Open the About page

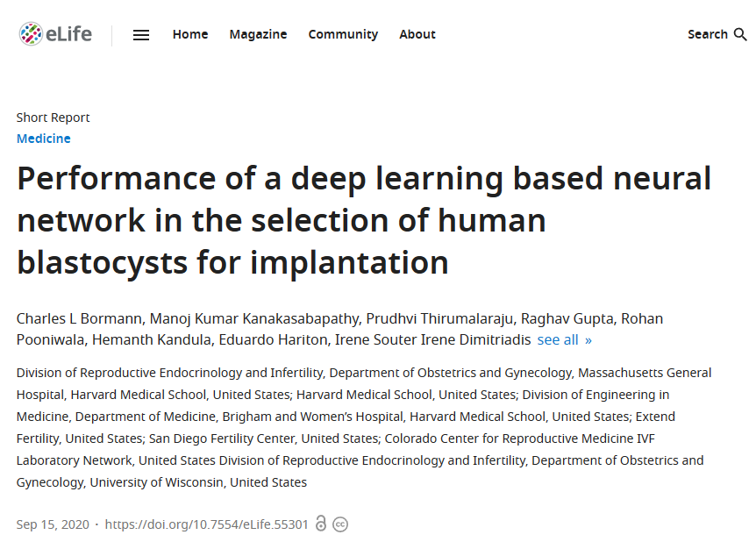(417, 34)
